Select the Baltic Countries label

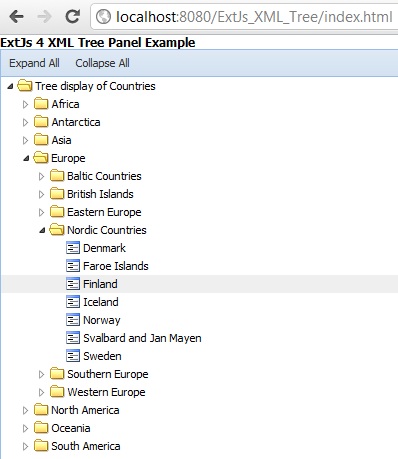tap(104, 176)
